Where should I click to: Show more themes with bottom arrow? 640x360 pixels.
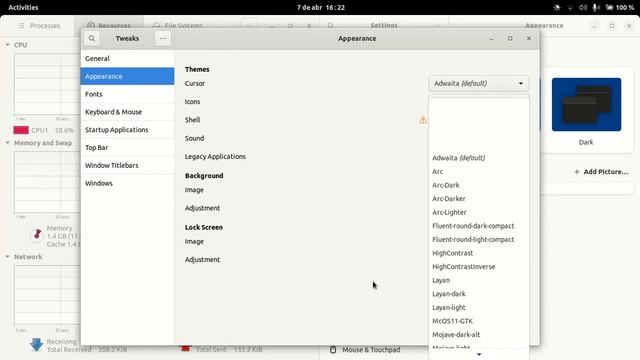coord(479,354)
